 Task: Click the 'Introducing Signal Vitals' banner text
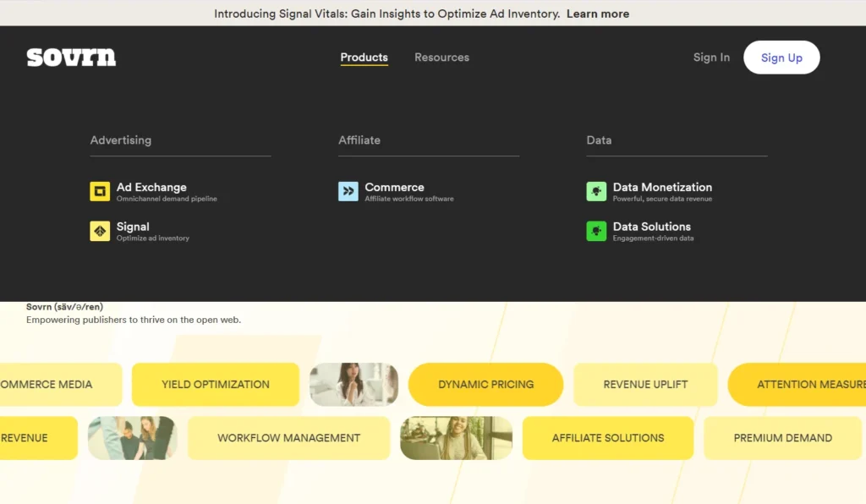tap(387, 14)
